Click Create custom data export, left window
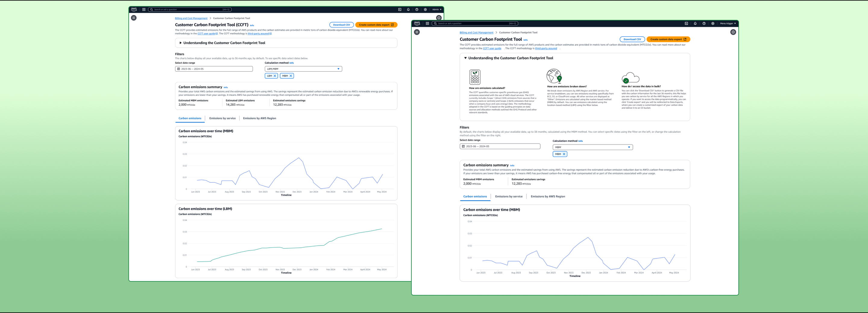 376,25
